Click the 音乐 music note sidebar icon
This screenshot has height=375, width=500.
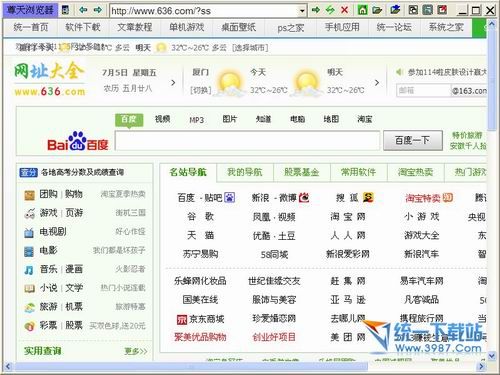pyautogui.click(x=29, y=270)
